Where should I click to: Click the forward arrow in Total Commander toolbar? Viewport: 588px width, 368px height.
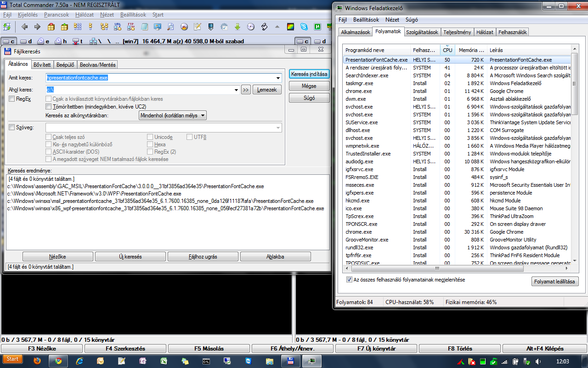tap(37, 27)
